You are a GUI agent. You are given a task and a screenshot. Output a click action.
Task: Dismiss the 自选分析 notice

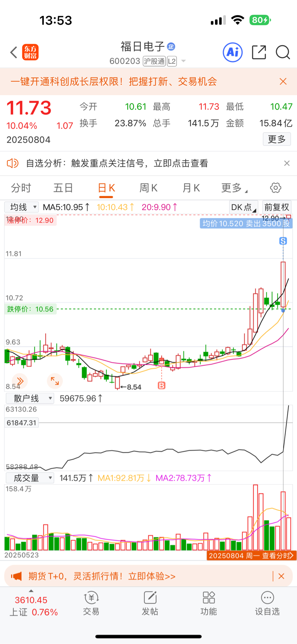click(287, 163)
